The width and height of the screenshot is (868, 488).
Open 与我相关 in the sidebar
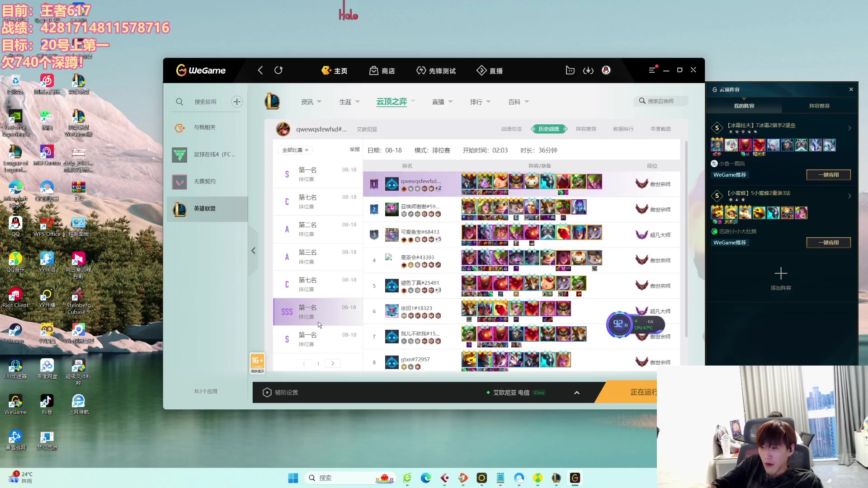coord(207,127)
